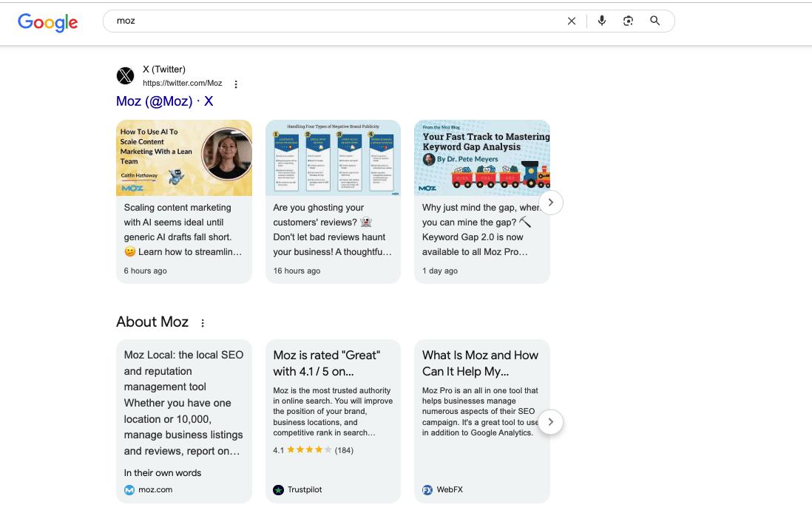Image resolution: width=812 pixels, height=513 pixels.
Task: Click into the search field containing moz
Action: coord(333,21)
